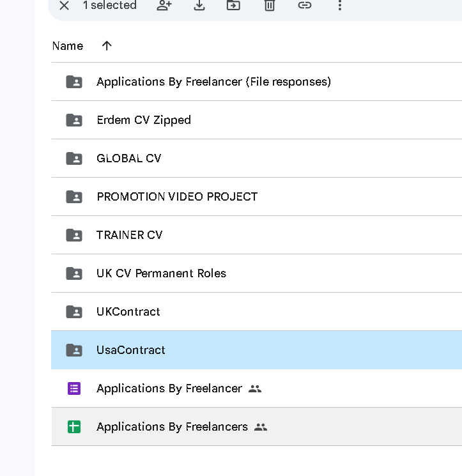Click shared icon beside Applications By Freelancers sheet

click(261, 427)
